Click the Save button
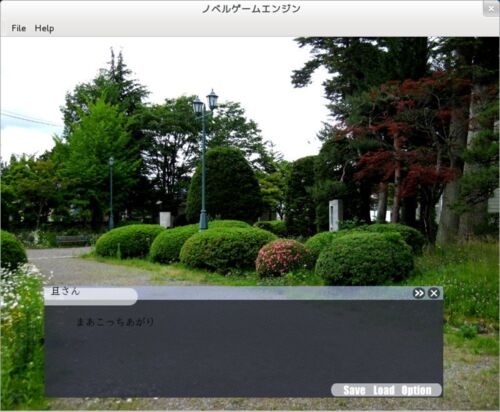500x412 pixels. [x=354, y=390]
